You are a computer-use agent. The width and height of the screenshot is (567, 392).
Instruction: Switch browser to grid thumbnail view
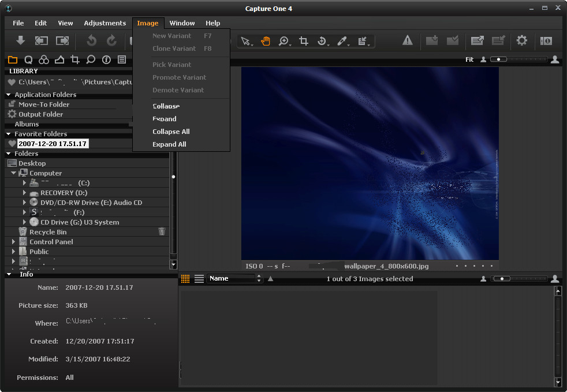click(185, 279)
